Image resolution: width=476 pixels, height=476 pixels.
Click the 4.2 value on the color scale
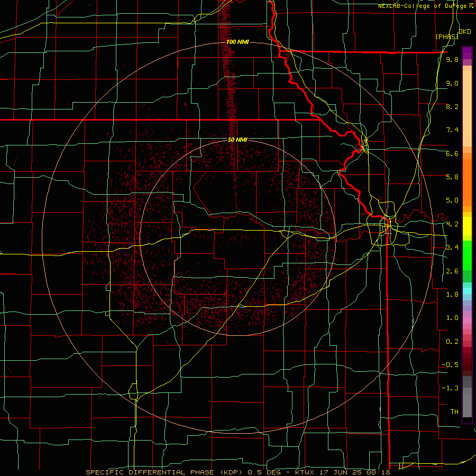click(452, 224)
